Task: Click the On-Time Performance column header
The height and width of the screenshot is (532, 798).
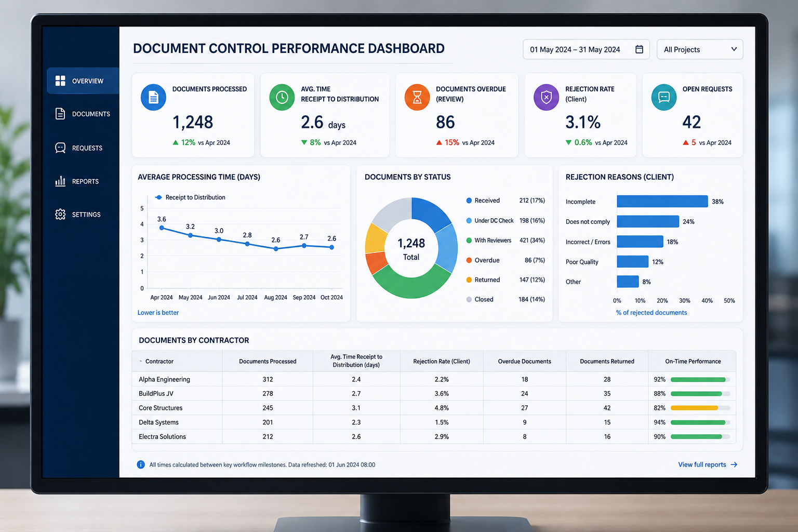Action: click(x=693, y=361)
